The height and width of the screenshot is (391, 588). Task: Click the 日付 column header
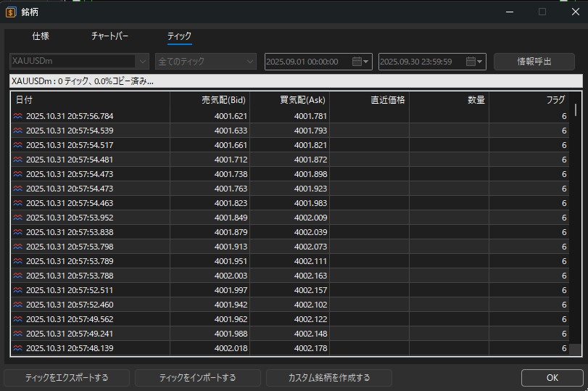point(90,100)
